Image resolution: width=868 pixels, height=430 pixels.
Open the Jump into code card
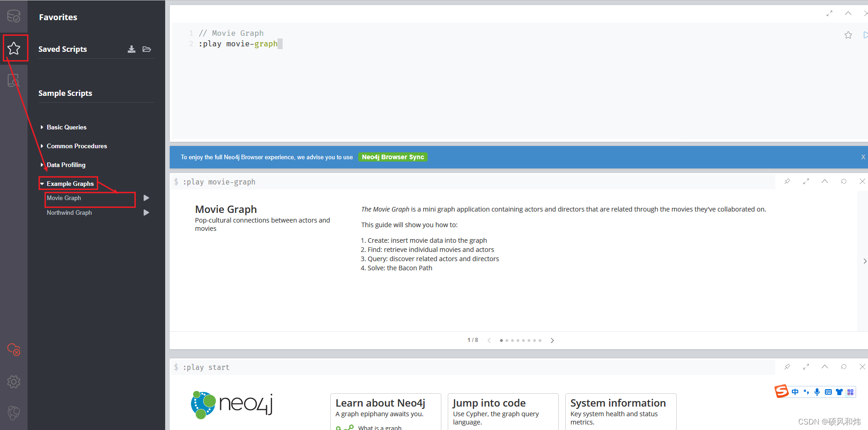pos(503,411)
